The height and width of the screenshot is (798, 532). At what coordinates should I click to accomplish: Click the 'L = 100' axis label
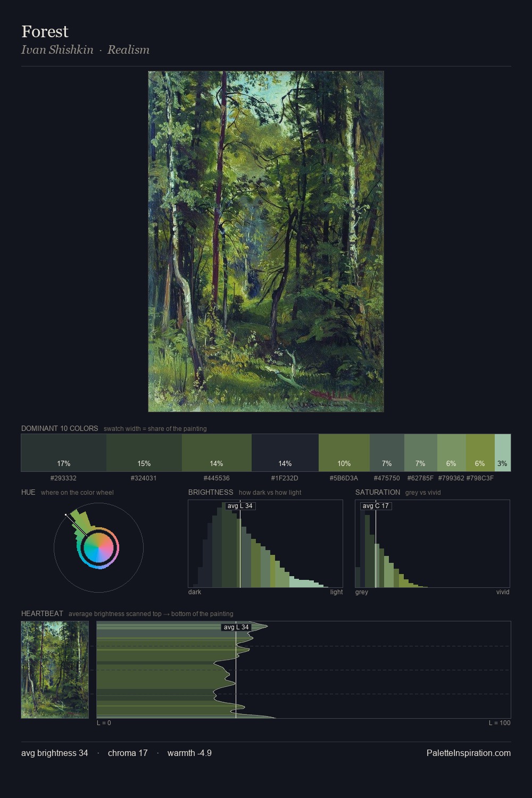pyautogui.click(x=500, y=723)
